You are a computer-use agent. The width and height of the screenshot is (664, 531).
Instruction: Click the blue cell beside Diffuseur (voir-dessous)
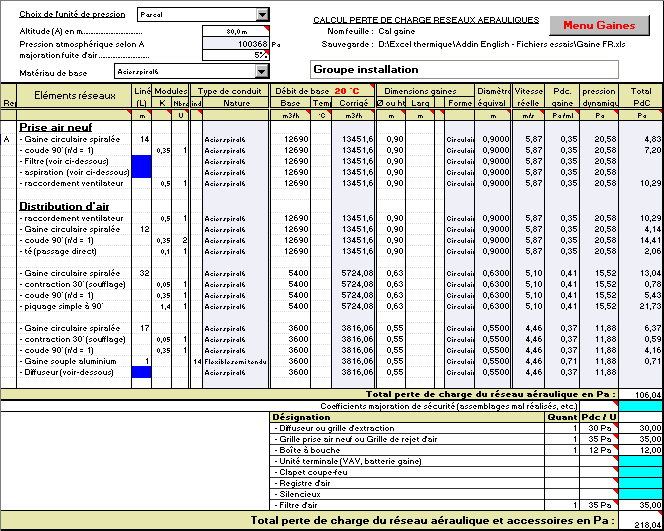point(141,372)
